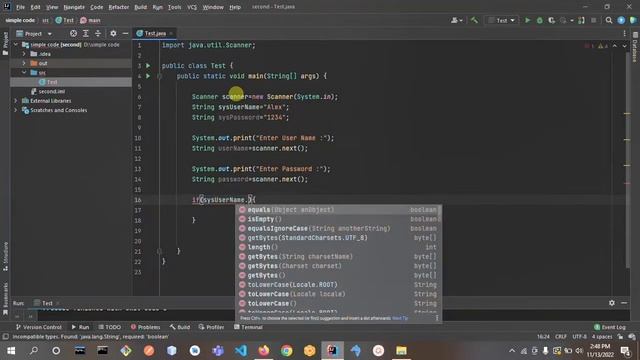Open TODO tool window
Screen dimensions: 640x360
coord(109,327)
